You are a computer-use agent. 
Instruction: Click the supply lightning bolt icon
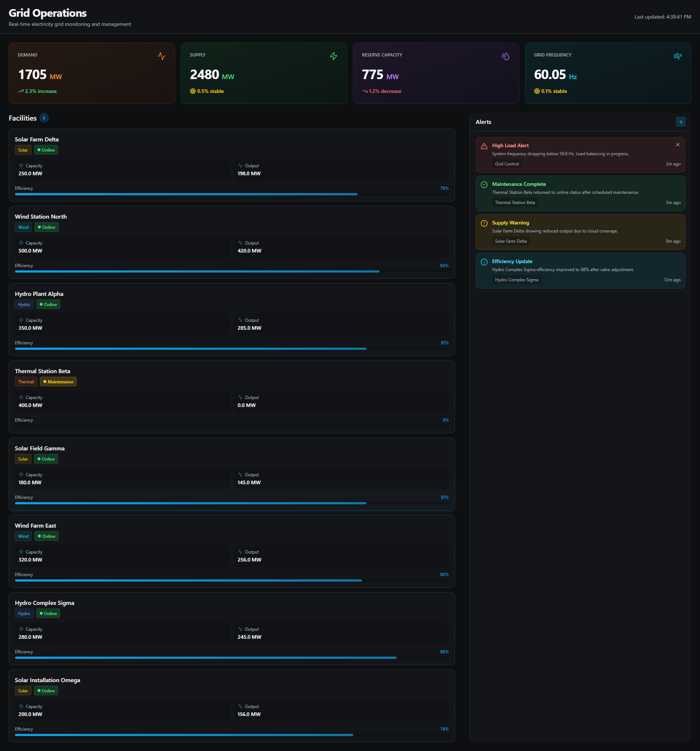(334, 56)
